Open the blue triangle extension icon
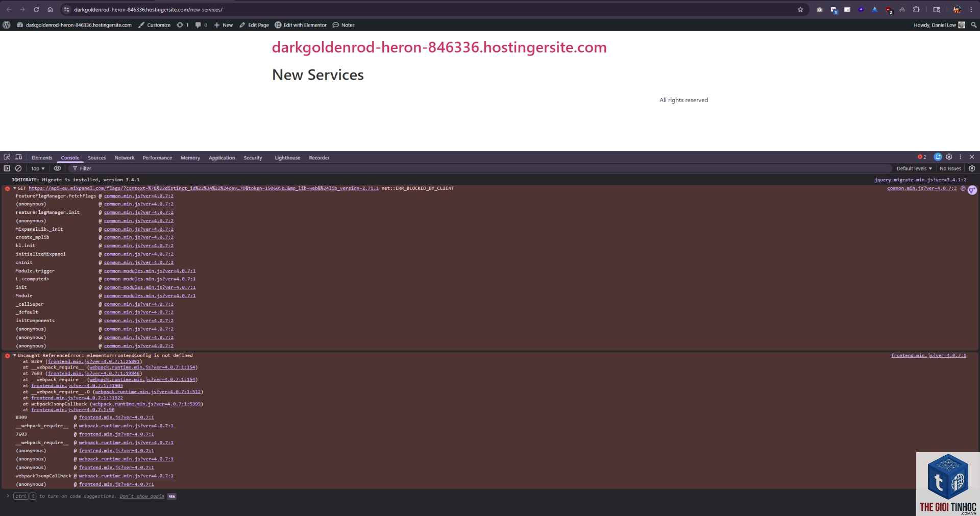 (x=875, y=10)
